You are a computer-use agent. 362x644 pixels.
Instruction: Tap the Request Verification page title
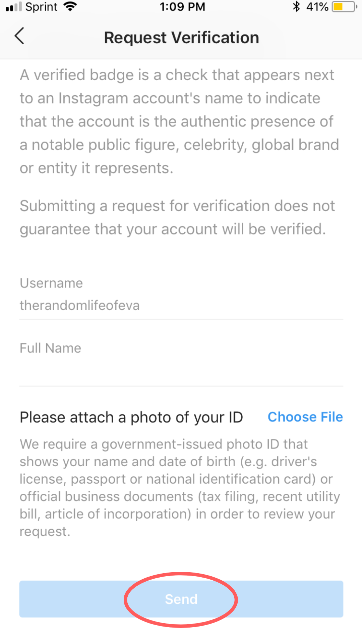tap(181, 38)
